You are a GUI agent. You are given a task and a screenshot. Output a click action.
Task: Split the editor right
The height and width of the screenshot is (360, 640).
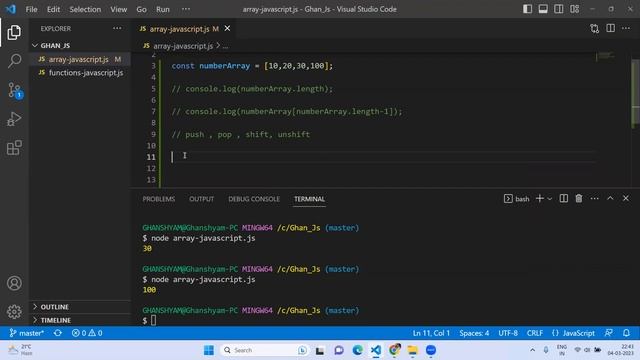coord(610,28)
